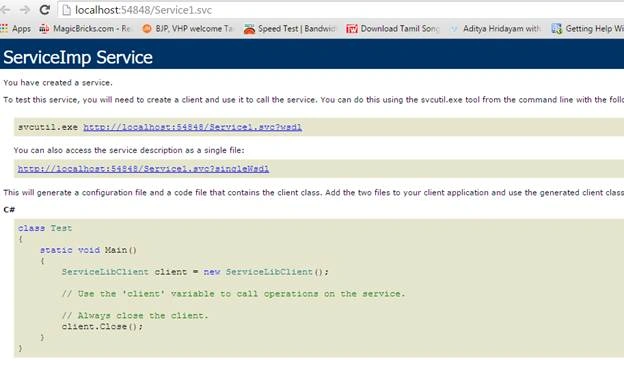
Task: Open the Apps grid icon in bookmarks bar
Action: [x=4, y=28]
